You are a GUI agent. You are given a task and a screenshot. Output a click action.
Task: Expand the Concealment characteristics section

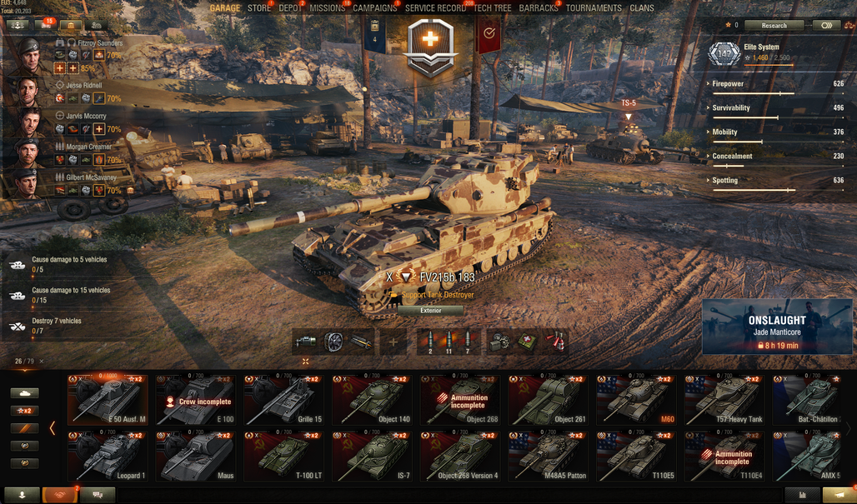[x=775, y=156]
